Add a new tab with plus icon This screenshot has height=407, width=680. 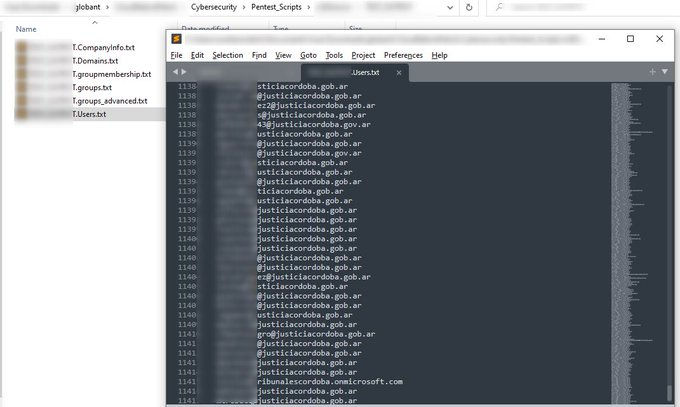coord(652,72)
